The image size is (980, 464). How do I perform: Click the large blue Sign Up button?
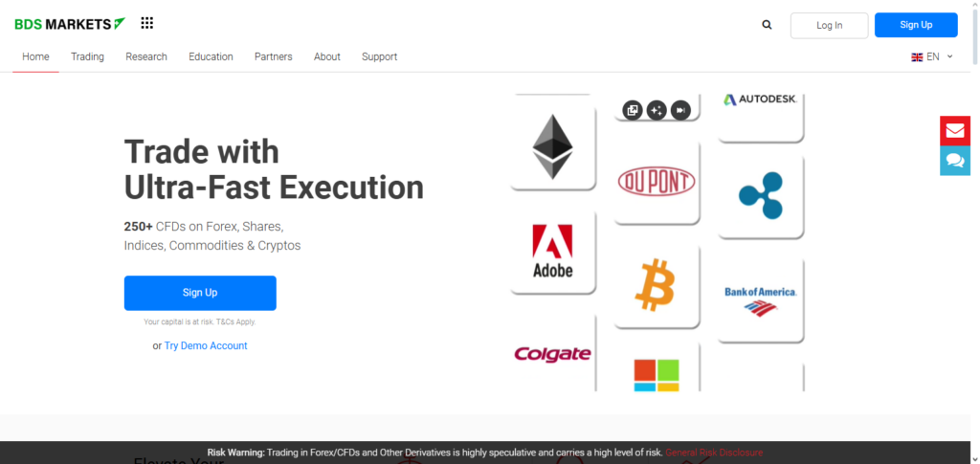click(200, 293)
